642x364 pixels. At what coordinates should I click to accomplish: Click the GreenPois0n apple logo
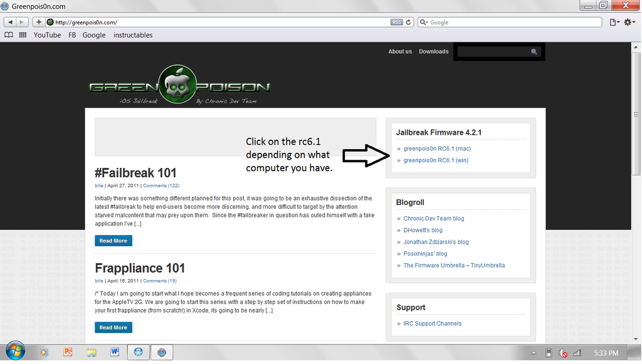(179, 81)
